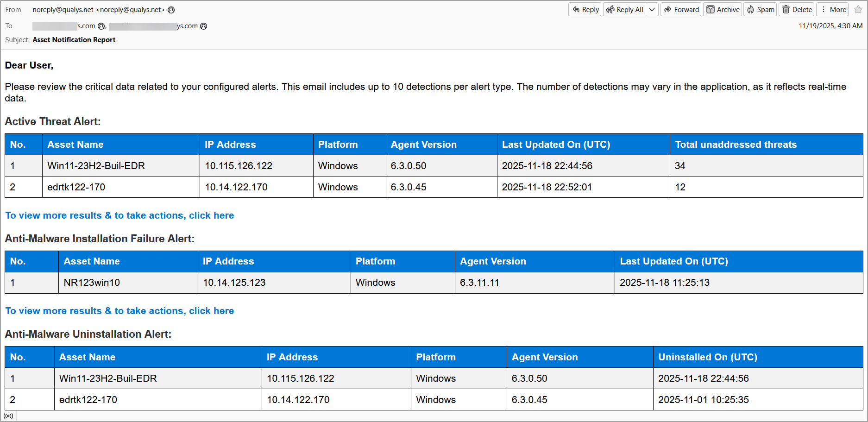Click the contact icon after second recipient
Screen dimensions: 868x422
click(203, 26)
